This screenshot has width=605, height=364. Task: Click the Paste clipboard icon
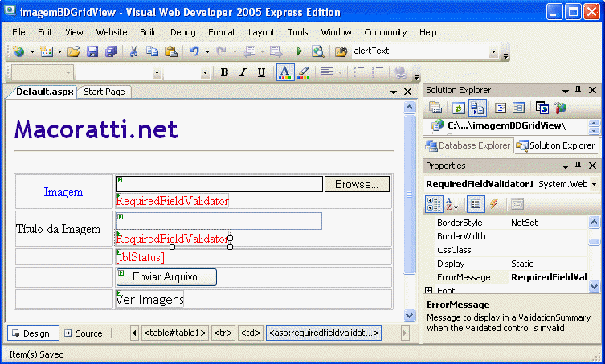point(171,51)
